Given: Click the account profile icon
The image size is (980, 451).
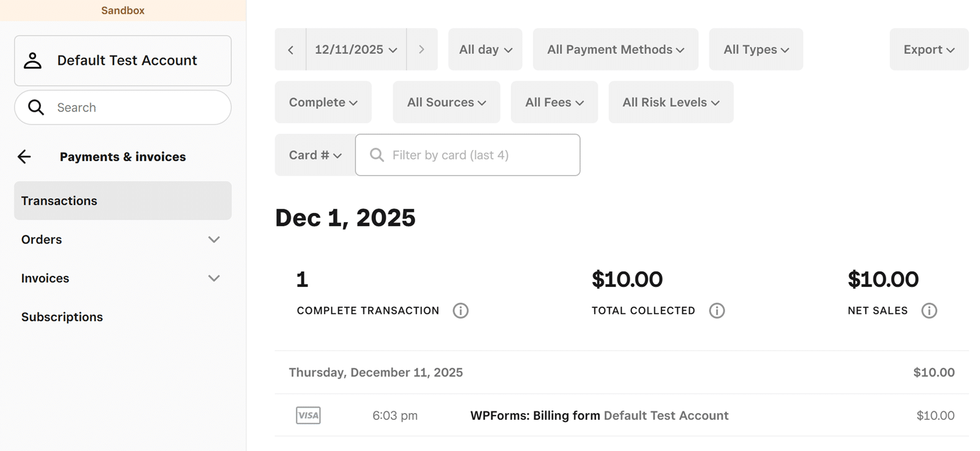Looking at the screenshot, I should coord(32,60).
